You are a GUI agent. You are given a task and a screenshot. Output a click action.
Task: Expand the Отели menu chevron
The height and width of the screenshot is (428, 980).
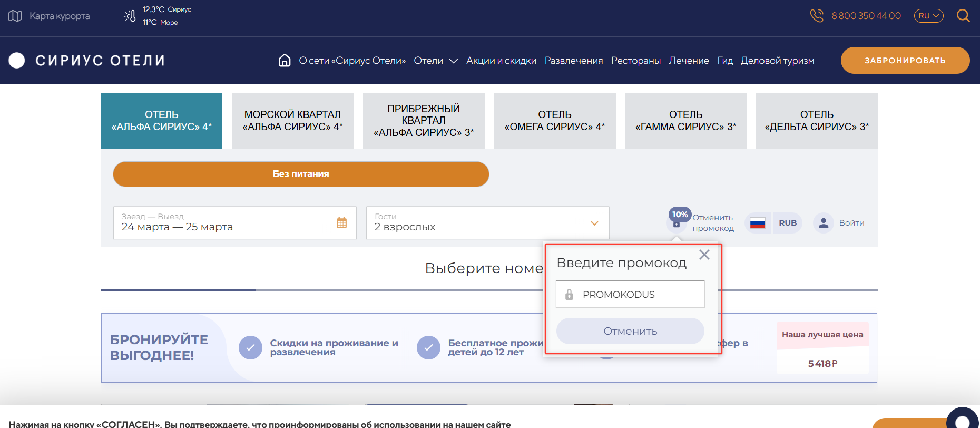coord(453,61)
